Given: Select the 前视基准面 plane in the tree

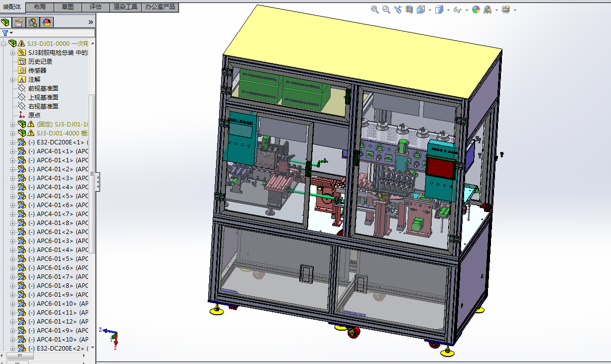Looking at the screenshot, I should tap(43, 89).
